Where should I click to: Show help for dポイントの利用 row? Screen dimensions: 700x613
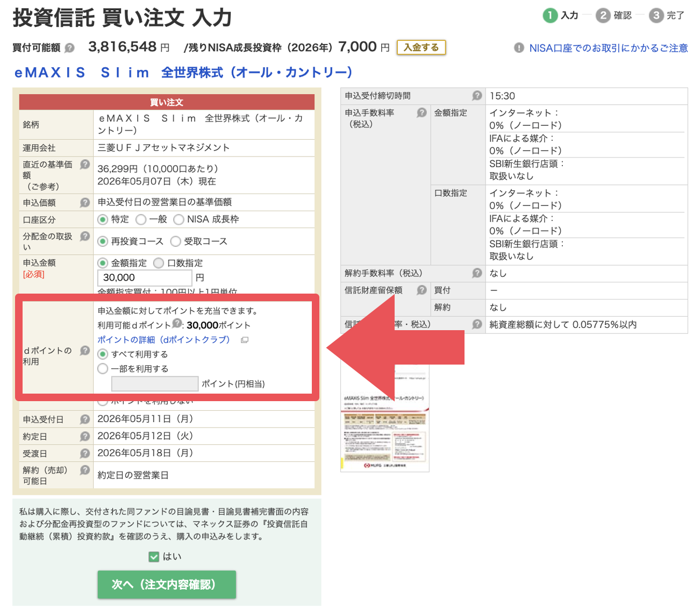84,351
